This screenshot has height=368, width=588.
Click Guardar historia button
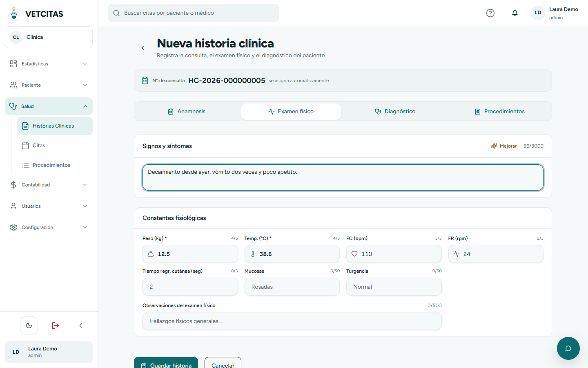pos(166,363)
